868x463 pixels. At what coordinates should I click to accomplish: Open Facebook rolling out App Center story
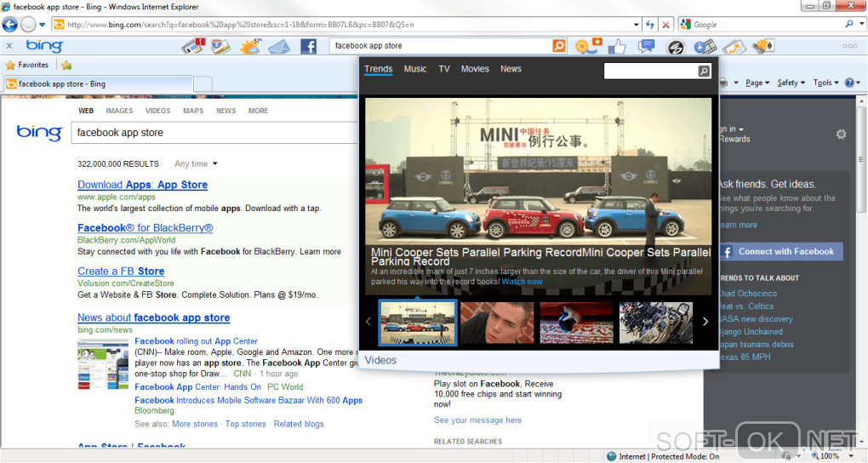(x=196, y=341)
